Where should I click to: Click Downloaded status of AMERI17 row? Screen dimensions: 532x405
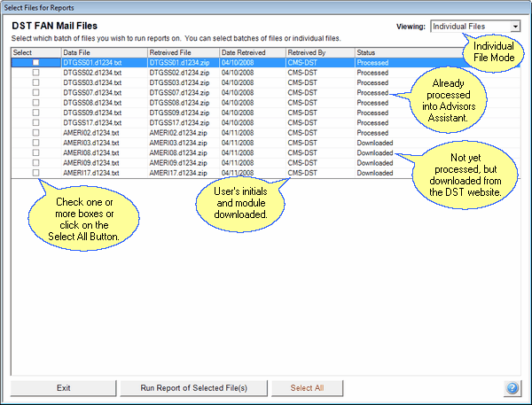coord(375,173)
